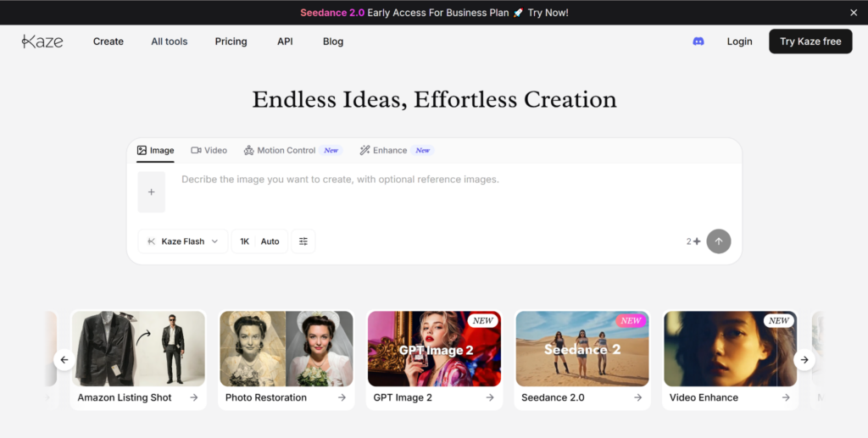Open the Kaze Flash model dropdown

[183, 241]
